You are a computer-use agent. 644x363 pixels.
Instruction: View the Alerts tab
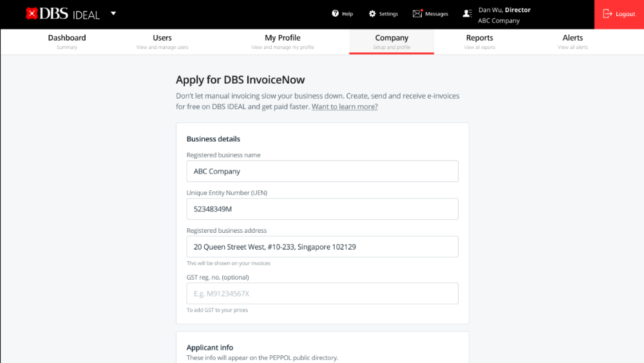coord(573,41)
